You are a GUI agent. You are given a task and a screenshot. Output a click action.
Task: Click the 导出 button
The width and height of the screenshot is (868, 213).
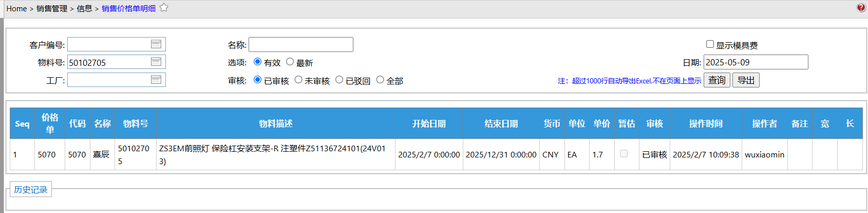click(746, 80)
